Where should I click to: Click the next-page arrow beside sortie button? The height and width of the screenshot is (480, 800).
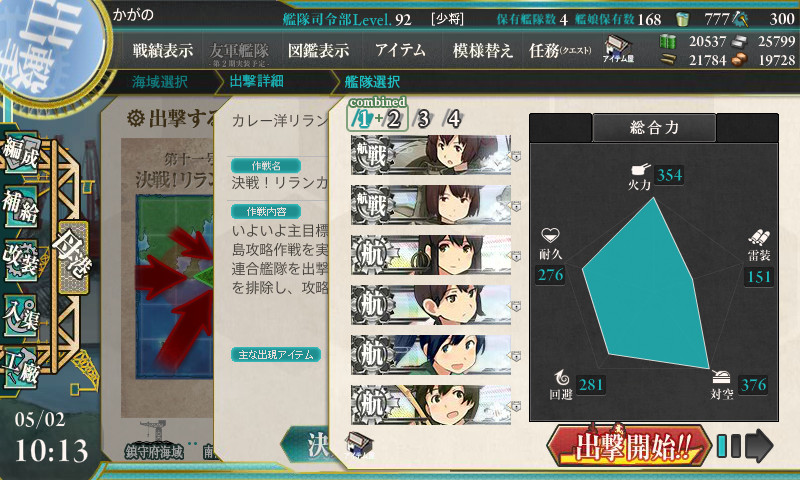tap(759, 446)
